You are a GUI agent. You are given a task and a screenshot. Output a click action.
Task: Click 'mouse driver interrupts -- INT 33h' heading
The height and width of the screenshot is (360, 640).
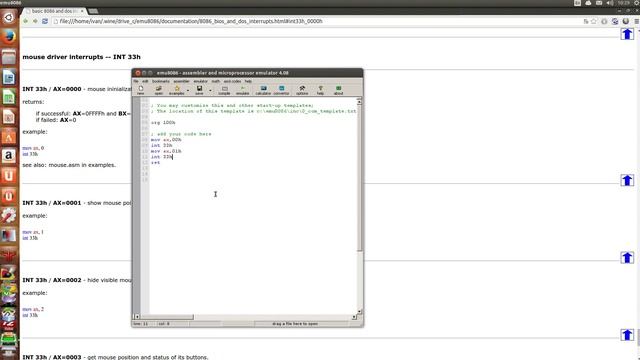coord(81,57)
